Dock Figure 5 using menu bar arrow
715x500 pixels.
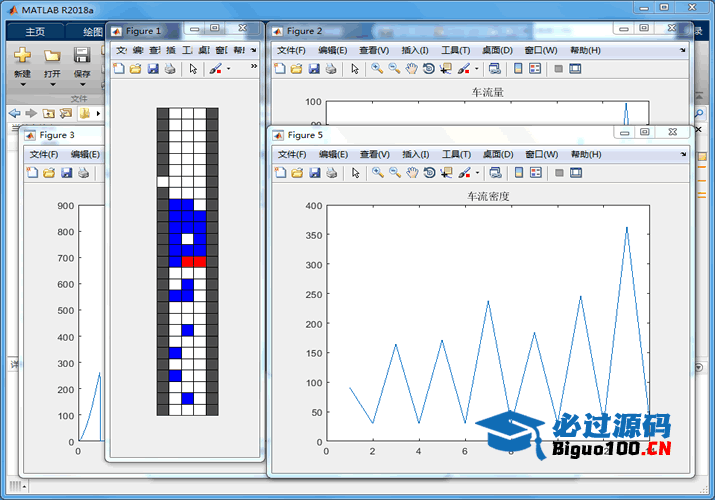tap(684, 155)
